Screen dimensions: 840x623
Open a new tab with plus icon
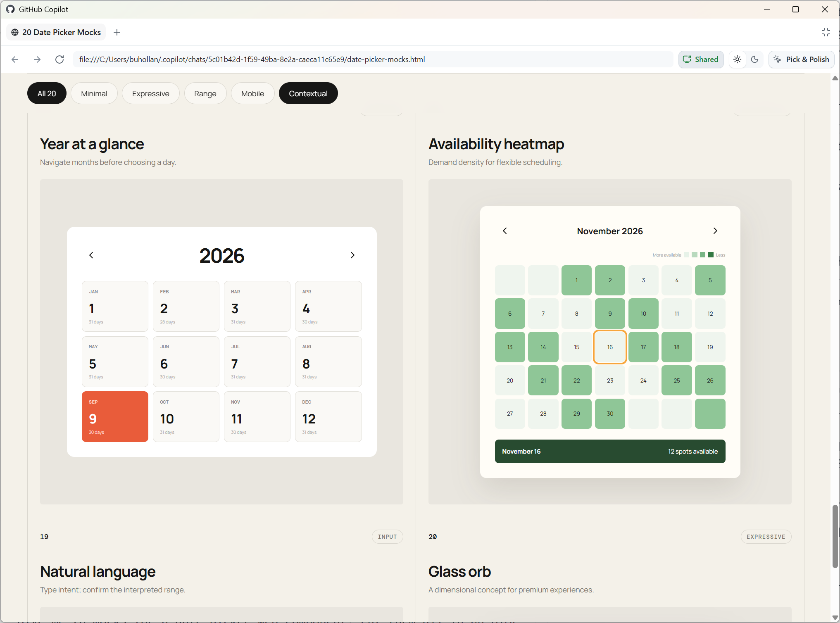117,32
